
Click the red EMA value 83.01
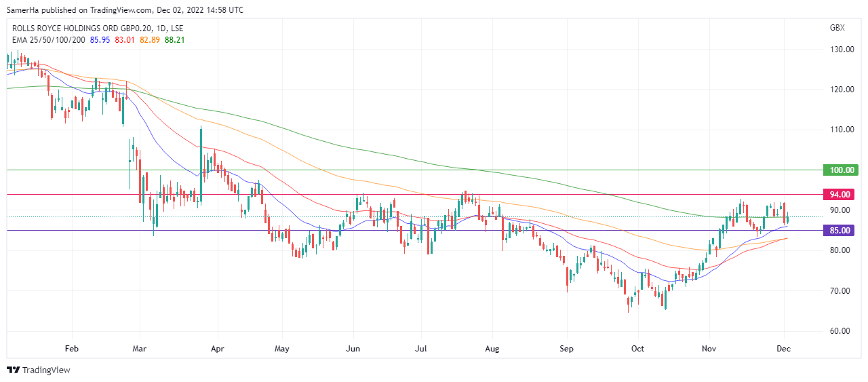(125, 40)
